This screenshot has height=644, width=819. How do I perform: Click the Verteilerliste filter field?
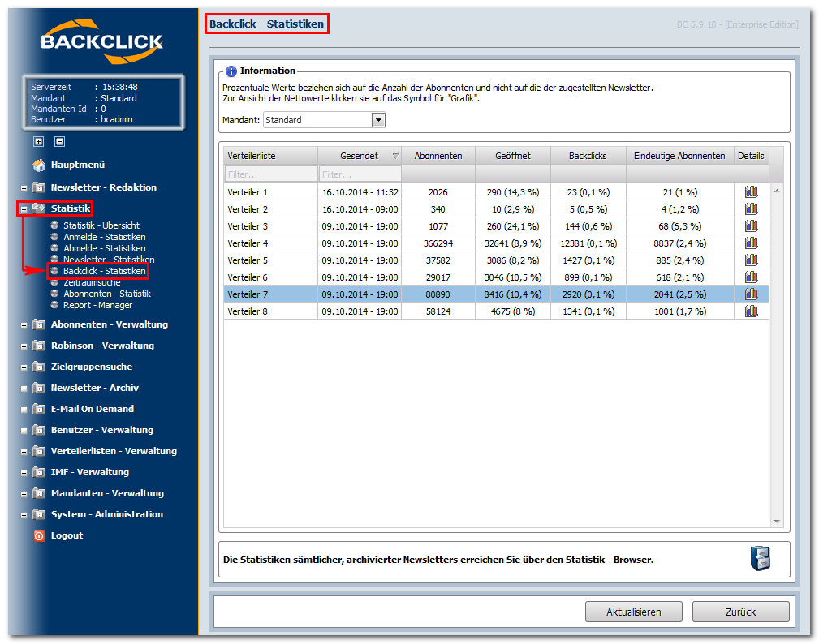(x=271, y=174)
